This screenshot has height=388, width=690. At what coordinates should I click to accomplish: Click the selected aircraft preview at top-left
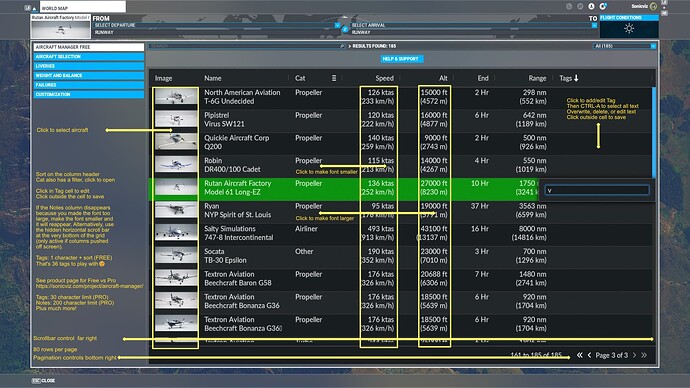[x=61, y=29]
